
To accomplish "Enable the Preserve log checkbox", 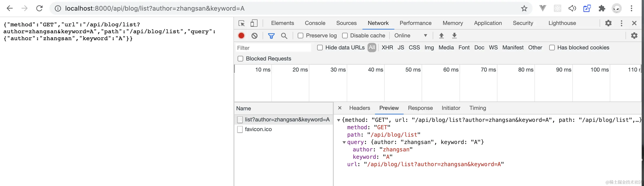I will click(301, 36).
